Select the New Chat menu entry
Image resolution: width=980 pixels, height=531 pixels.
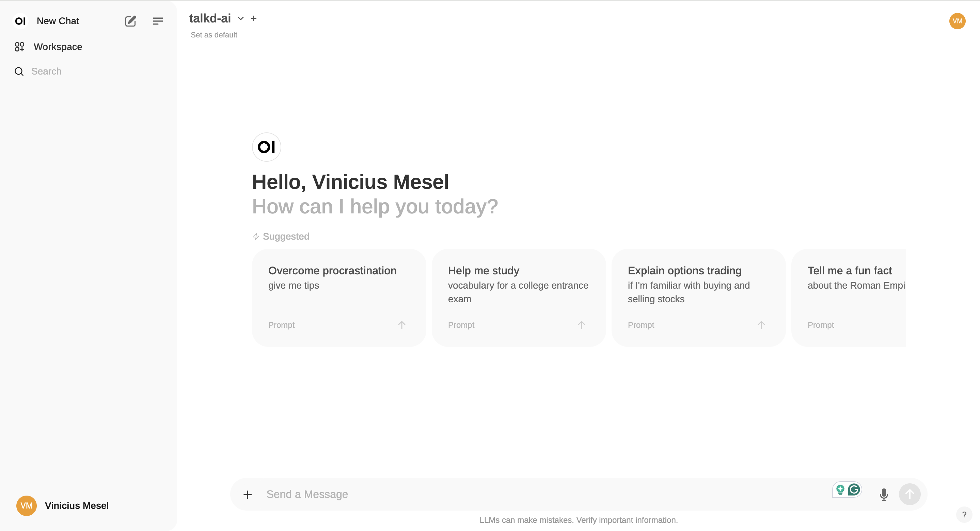click(x=58, y=21)
